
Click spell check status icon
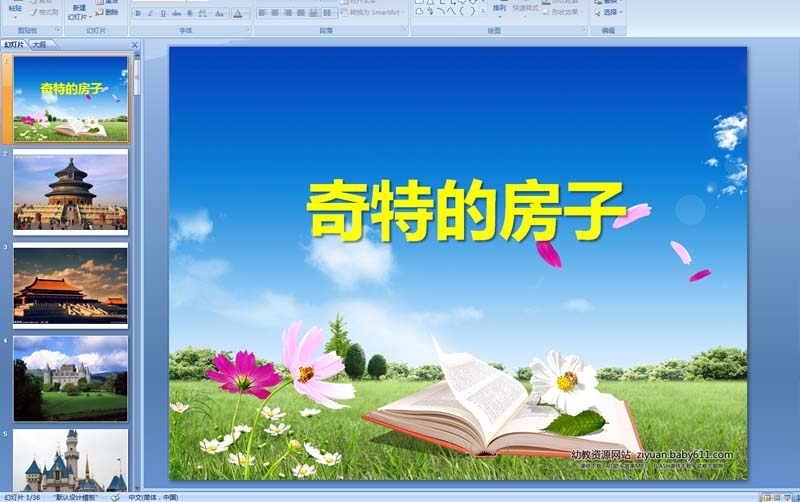click(115, 497)
